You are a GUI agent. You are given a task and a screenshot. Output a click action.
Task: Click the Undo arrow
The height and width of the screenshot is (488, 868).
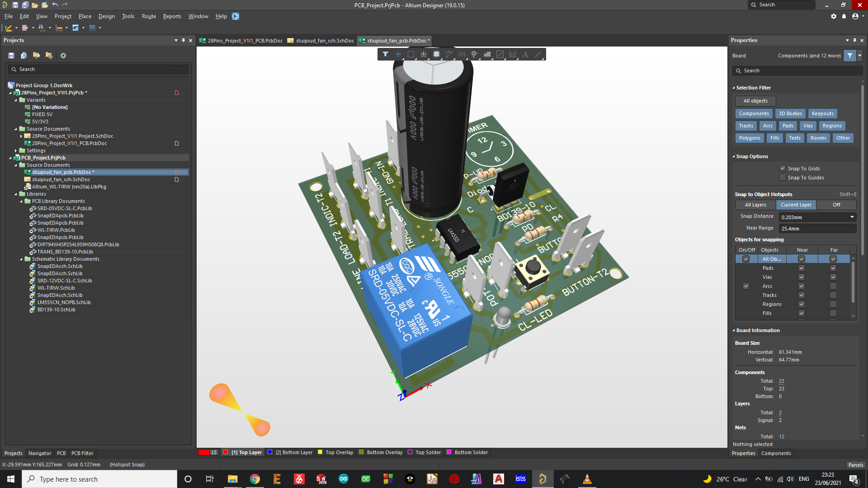[x=55, y=5]
